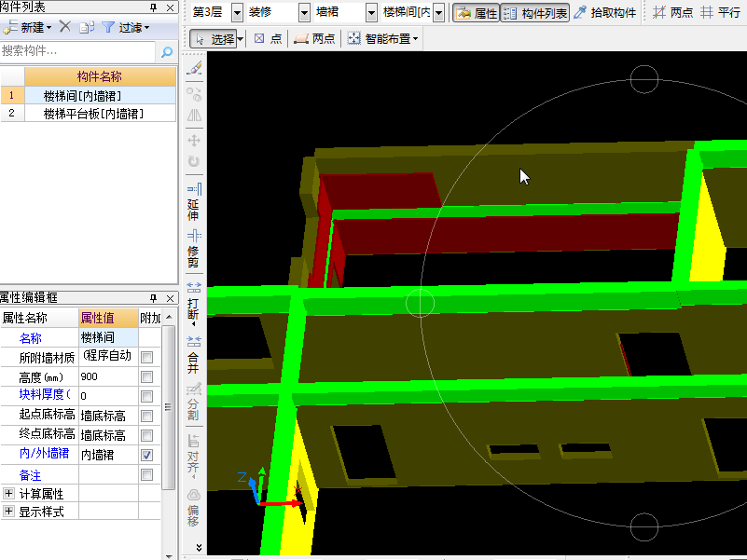Click the 偏移 offset tool
Viewport: 747px width, 560px height.
(194, 508)
